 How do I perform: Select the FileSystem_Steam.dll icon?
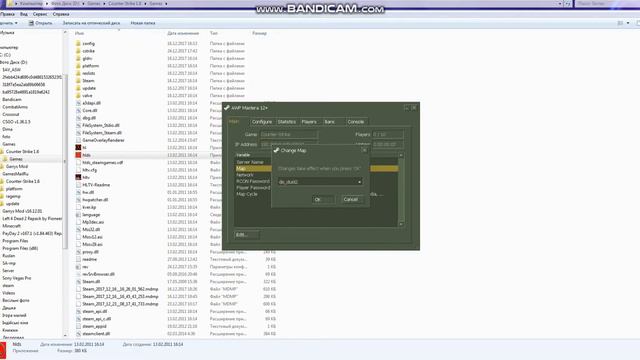coord(78,133)
